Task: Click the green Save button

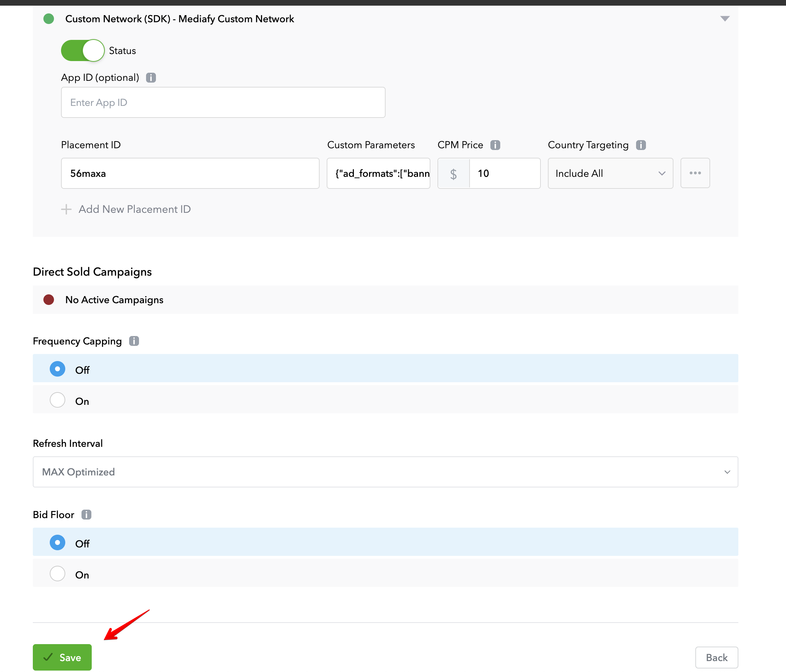Action: pos(62,657)
